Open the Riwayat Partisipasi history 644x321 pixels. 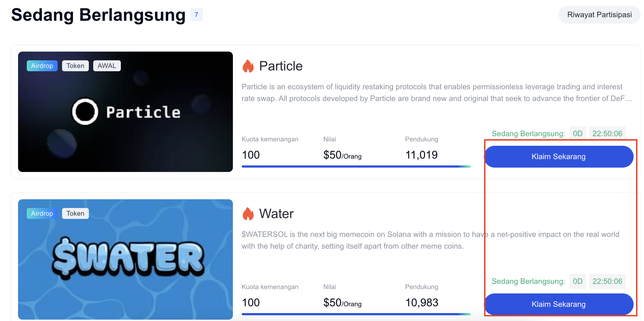(x=599, y=15)
